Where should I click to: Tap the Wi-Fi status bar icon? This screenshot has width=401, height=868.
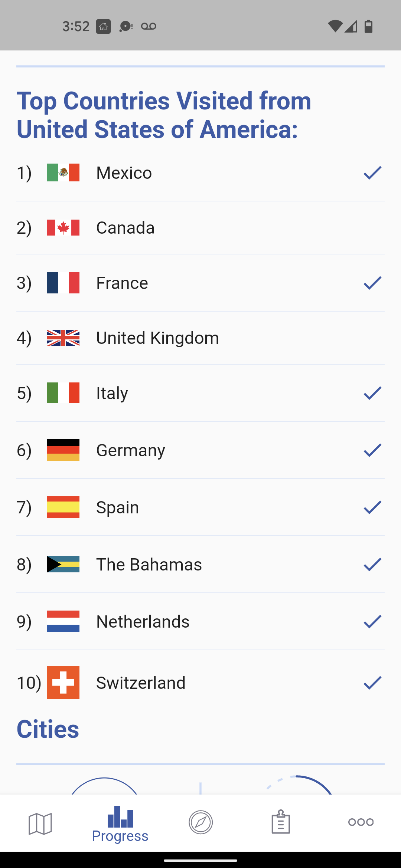tap(335, 26)
